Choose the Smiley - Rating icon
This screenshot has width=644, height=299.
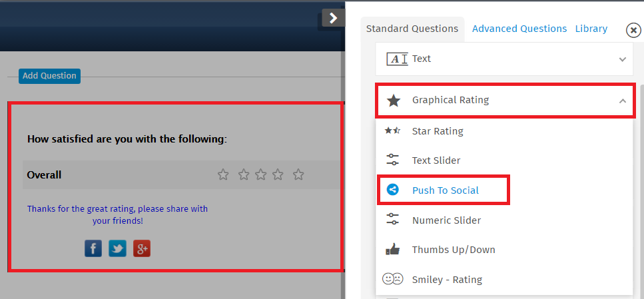point(393,279)
